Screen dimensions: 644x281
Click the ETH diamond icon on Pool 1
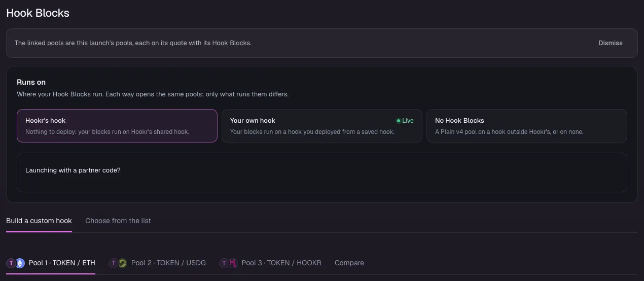pyautogui.click(x=20, y=263)
